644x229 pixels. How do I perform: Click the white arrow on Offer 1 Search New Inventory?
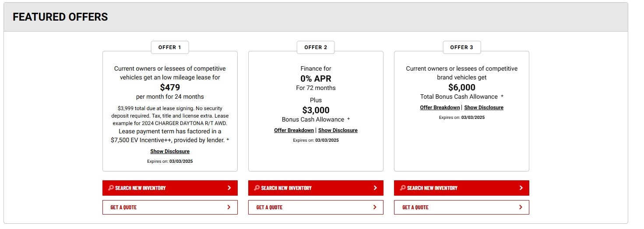point(229,188)
